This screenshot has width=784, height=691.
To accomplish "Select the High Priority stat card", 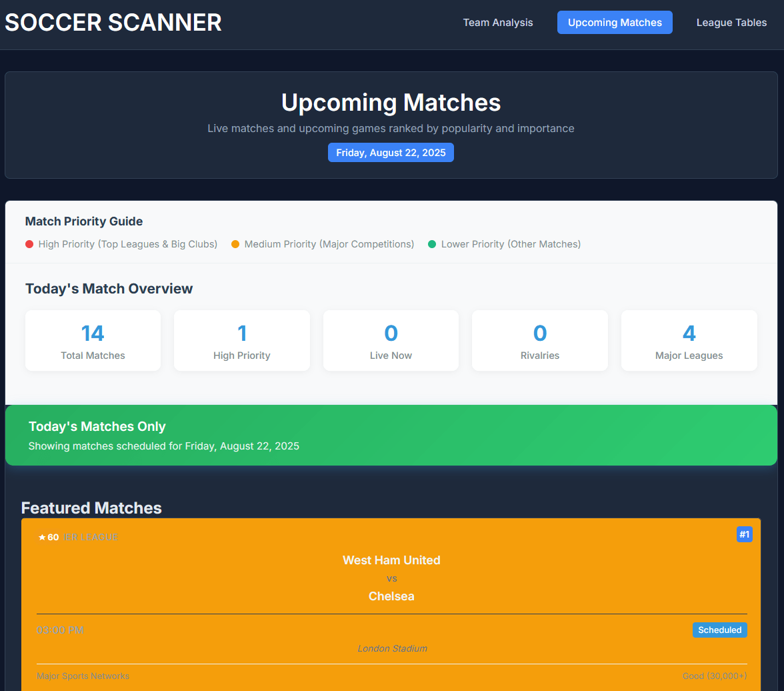I will tap(242, 340).
